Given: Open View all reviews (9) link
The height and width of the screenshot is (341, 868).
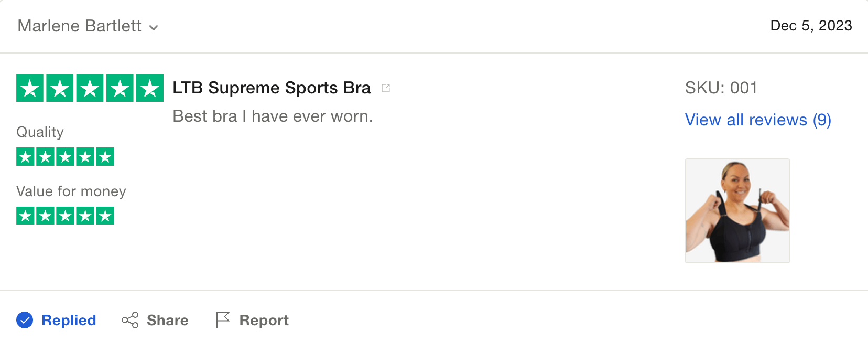Looking at the screenshot, I should tap(758, 120).
